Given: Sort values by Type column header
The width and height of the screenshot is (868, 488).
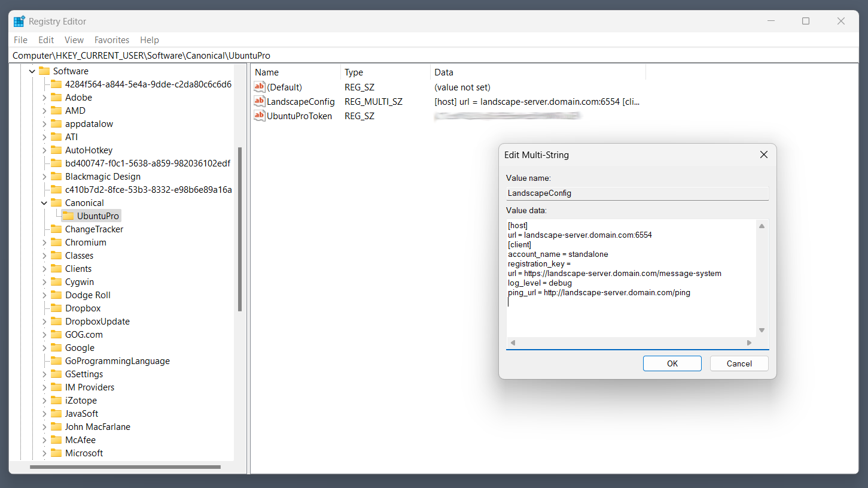Looking at the screenshot, I should pos(385,72).
